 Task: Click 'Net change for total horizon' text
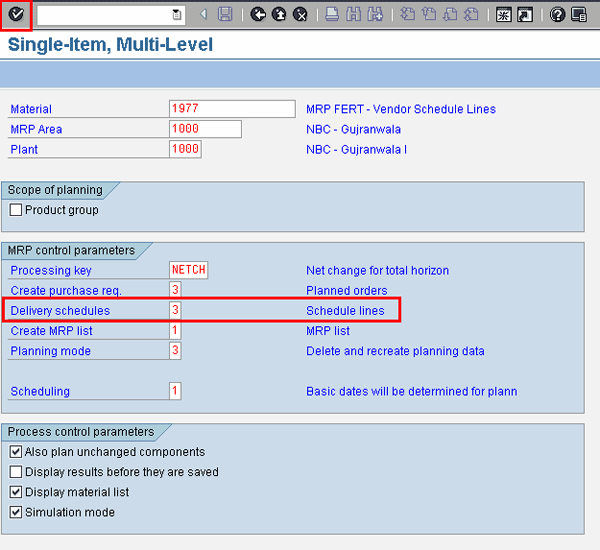tap(377, 271)
